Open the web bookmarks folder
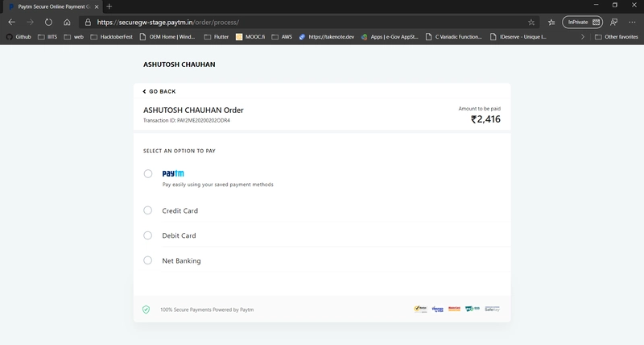This screenshot has height=345, width=644. (74, 36)
